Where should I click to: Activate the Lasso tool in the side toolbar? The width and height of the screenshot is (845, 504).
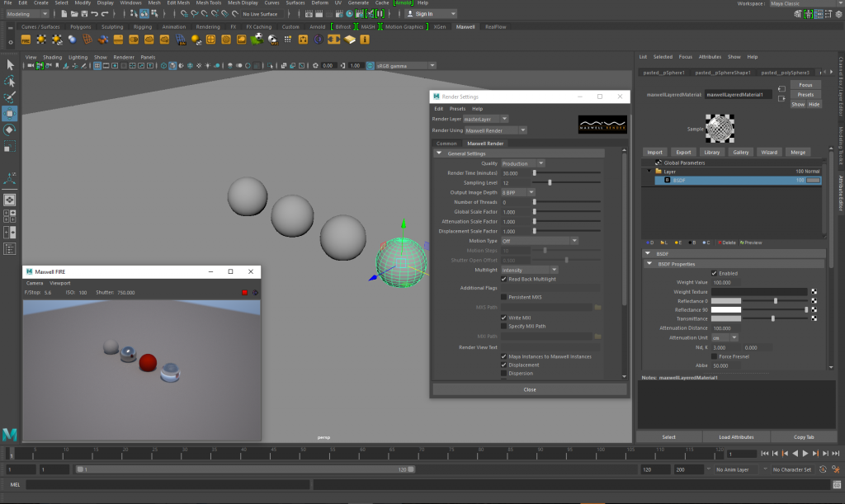point(10,82)
